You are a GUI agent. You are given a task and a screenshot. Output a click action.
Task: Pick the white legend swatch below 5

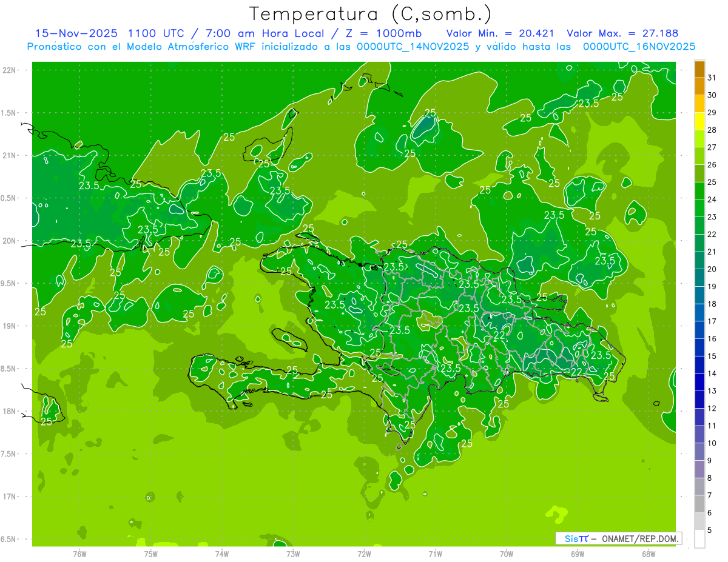point(699,539)
